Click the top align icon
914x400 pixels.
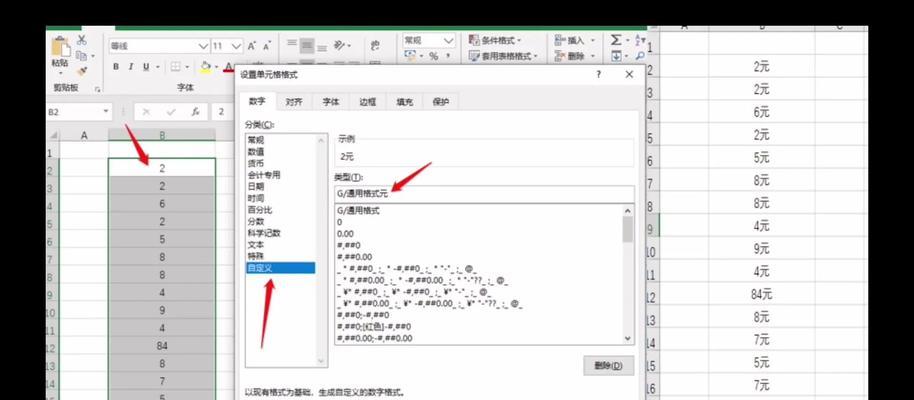coord(292,44)
